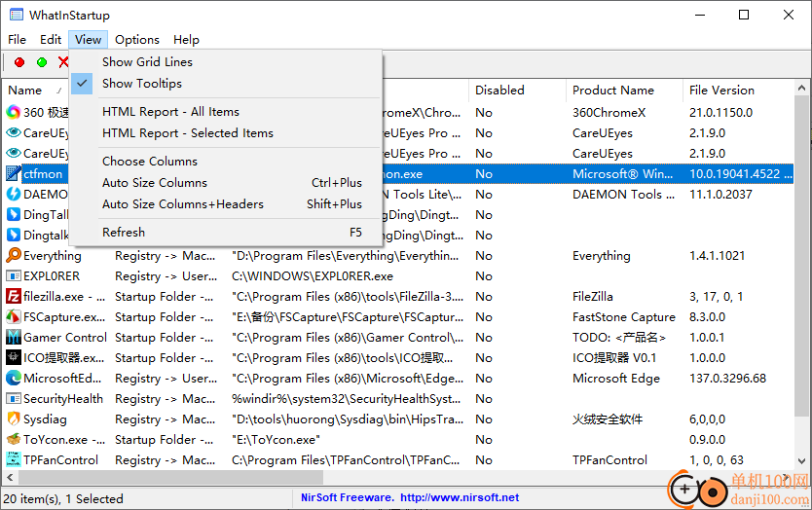This screenshot has width=812, height=510.
Task: Open the Options menu
Action: (x=136, y=39)
